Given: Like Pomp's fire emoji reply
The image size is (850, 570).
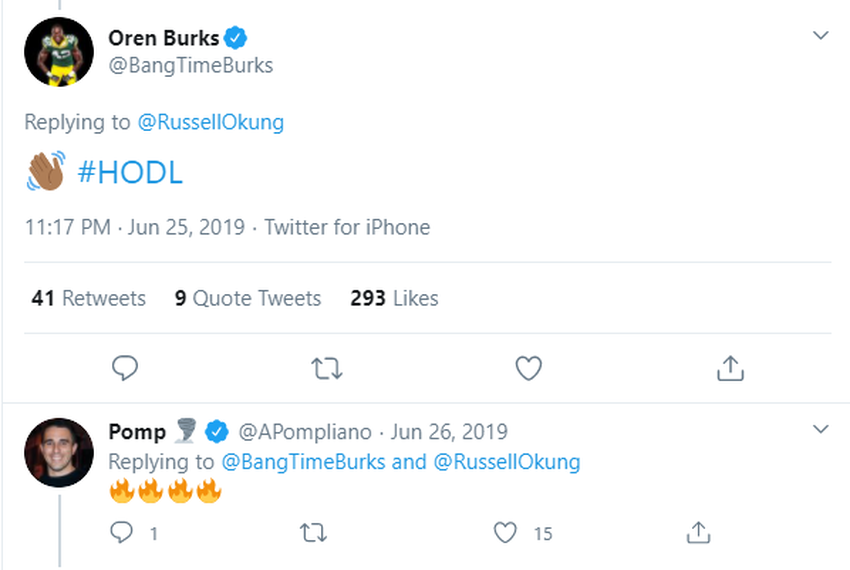Looking at the screenshot, I should tap(506, 533).
